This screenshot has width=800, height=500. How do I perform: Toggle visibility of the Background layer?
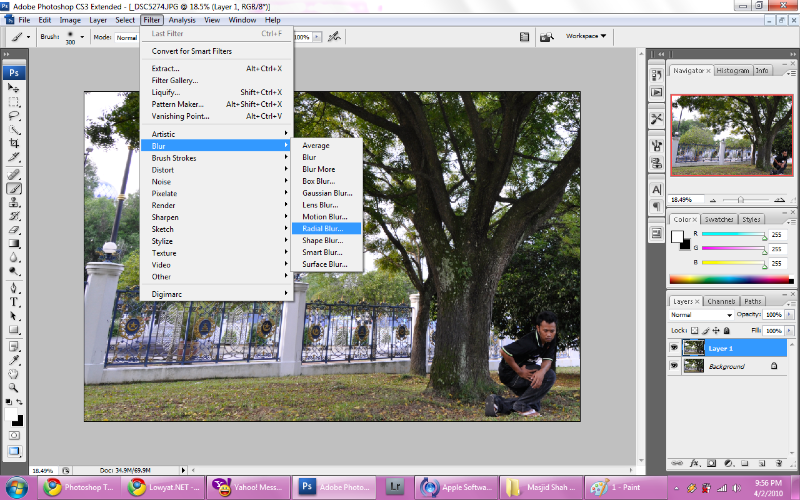click(x=673, y=367)
